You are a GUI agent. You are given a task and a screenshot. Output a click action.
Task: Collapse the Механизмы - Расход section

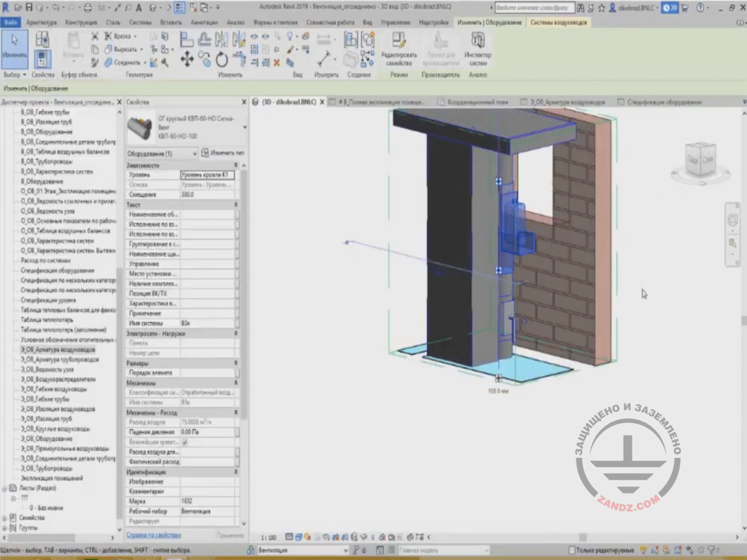235,413
